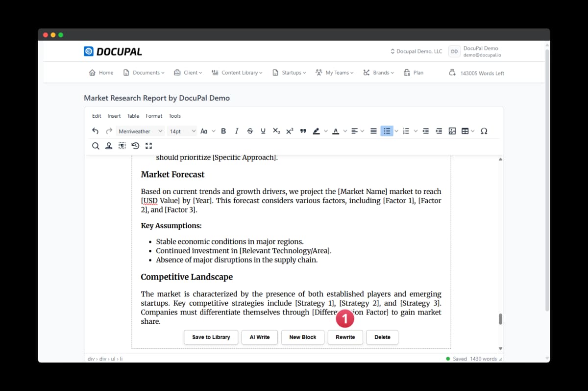The height and width of the screenshot is (391, 588).
Task: Open the Insert menu
Action: click(x=114, y=116)
